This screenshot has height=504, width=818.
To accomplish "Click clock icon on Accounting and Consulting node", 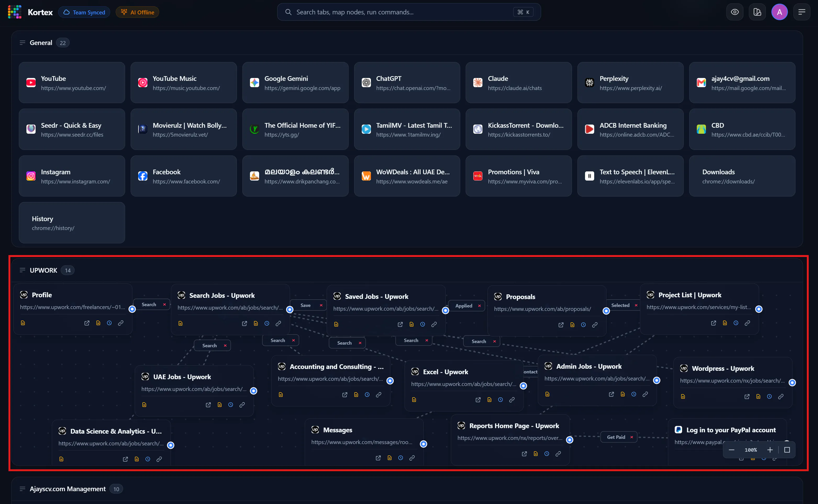I will pos(367,395).
